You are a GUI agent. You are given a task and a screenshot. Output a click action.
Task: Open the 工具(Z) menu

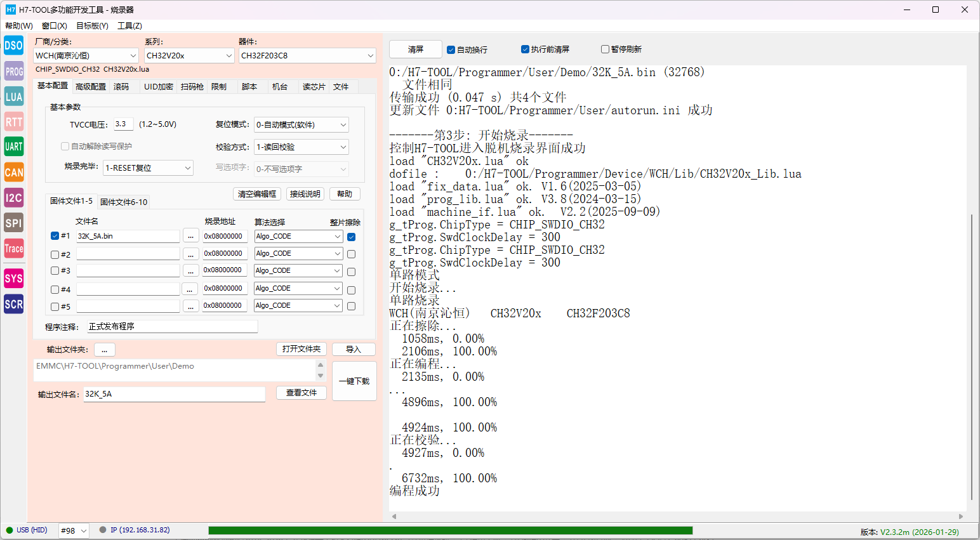(129, 26)
